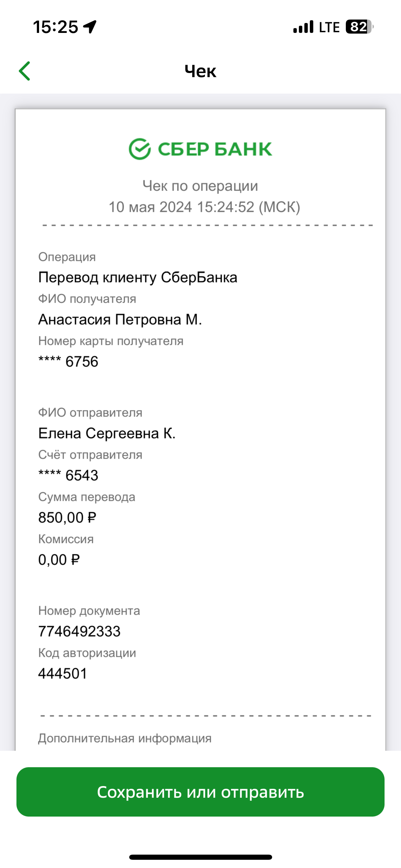Tap sender account **** 6543
This screenshot has width=401, height=868.
tap(68, 475)
